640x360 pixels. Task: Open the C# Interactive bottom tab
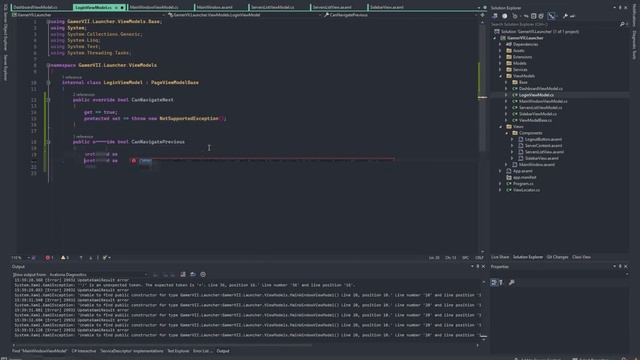84,351
